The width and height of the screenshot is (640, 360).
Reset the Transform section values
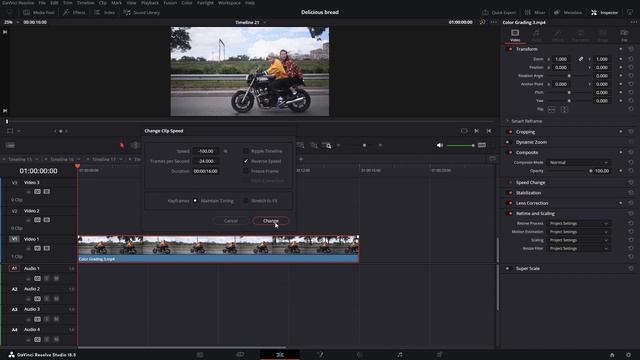[631, 49]
